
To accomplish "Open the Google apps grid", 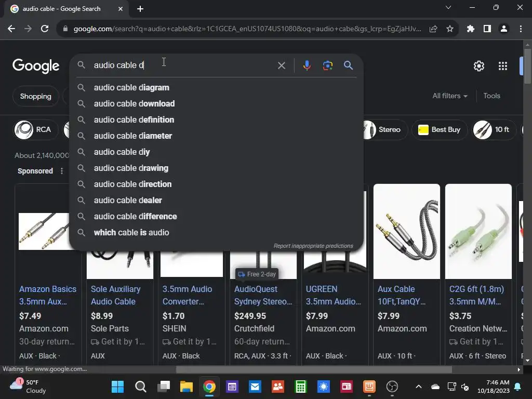I will 502,66.
